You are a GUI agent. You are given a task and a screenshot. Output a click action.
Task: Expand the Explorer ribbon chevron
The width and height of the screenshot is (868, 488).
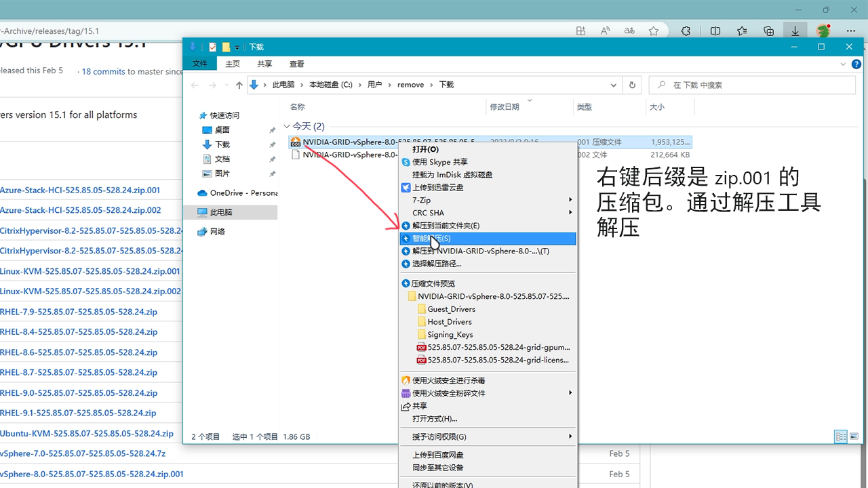click(x=842, y=64)
